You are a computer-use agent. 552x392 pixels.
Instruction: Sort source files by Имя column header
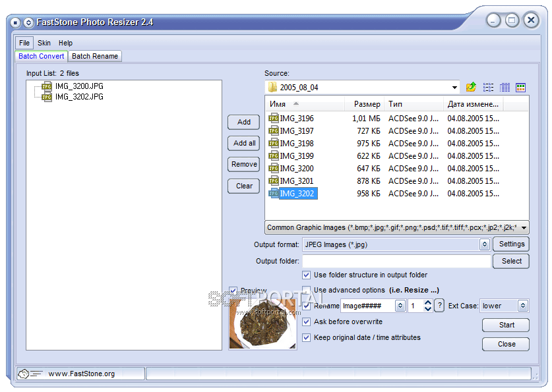pos(305,104)
